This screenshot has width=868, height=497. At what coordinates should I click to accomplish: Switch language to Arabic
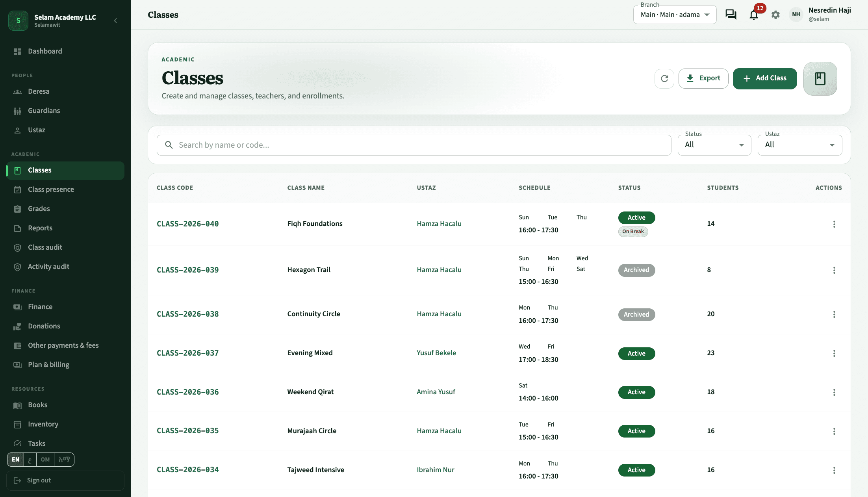(30, 460)
